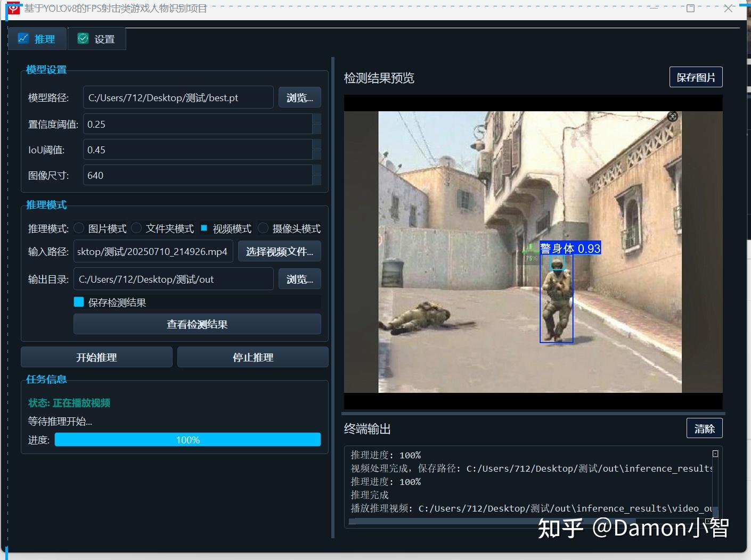
Task: Open output directory browser next to 输出目录
Action: [x=299, y=278]
